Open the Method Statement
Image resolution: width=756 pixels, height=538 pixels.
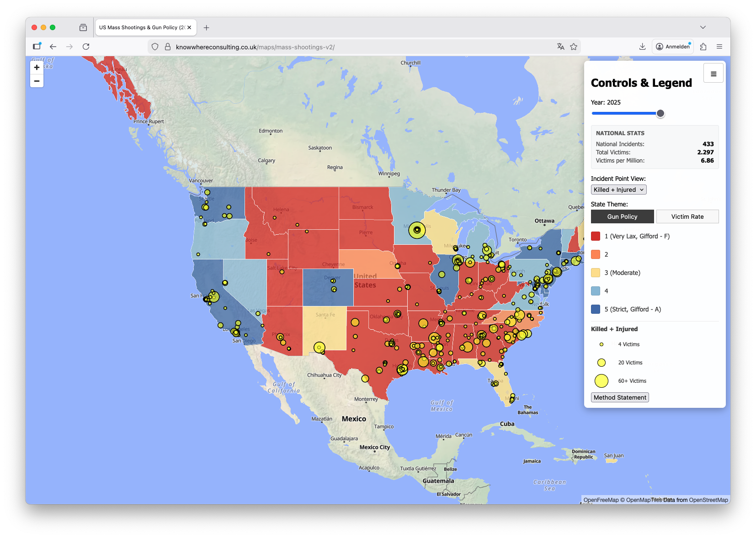point(620,397)
